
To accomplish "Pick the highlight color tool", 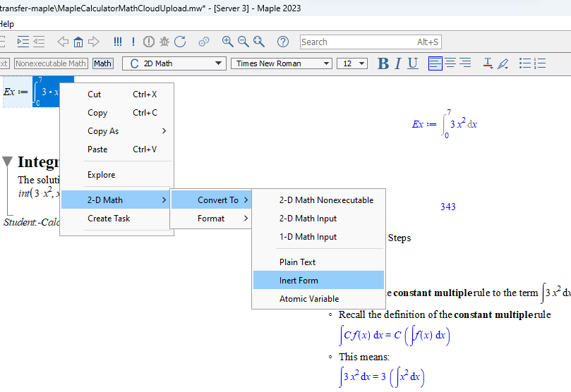I will pyautogui.click(x=503, y=63).
